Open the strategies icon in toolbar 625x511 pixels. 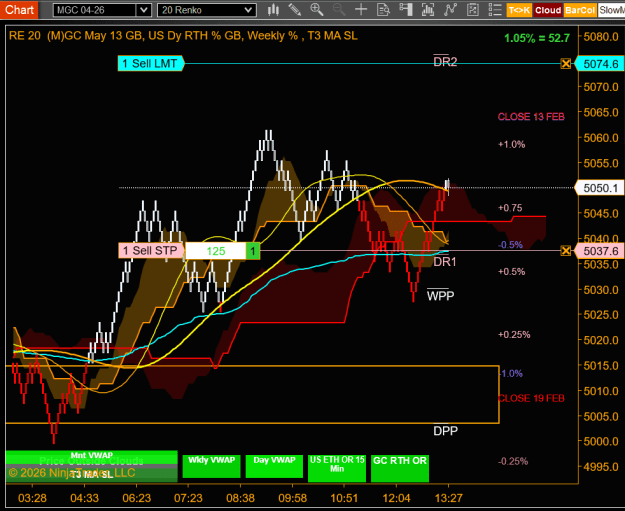[472, 10]
